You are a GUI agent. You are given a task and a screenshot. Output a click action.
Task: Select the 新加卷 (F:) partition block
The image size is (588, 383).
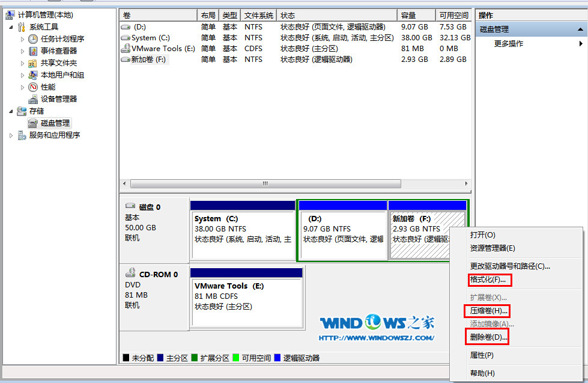[x=419, y=230]
